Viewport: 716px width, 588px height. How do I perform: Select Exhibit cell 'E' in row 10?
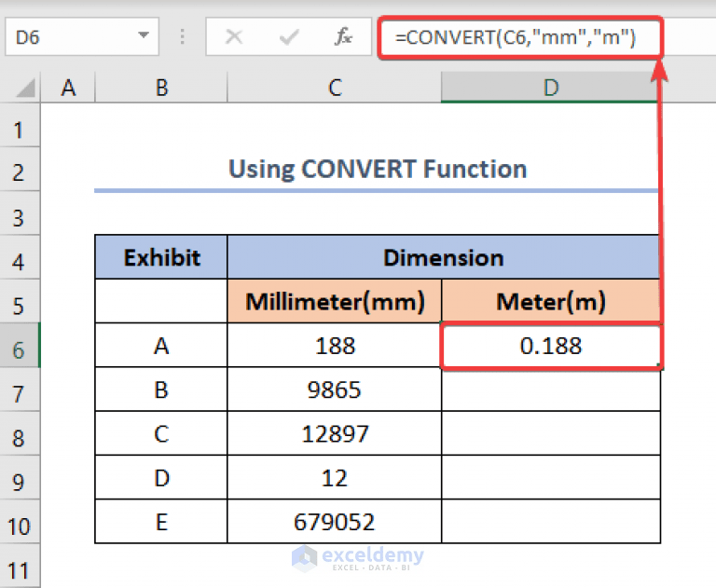[161, 521]
